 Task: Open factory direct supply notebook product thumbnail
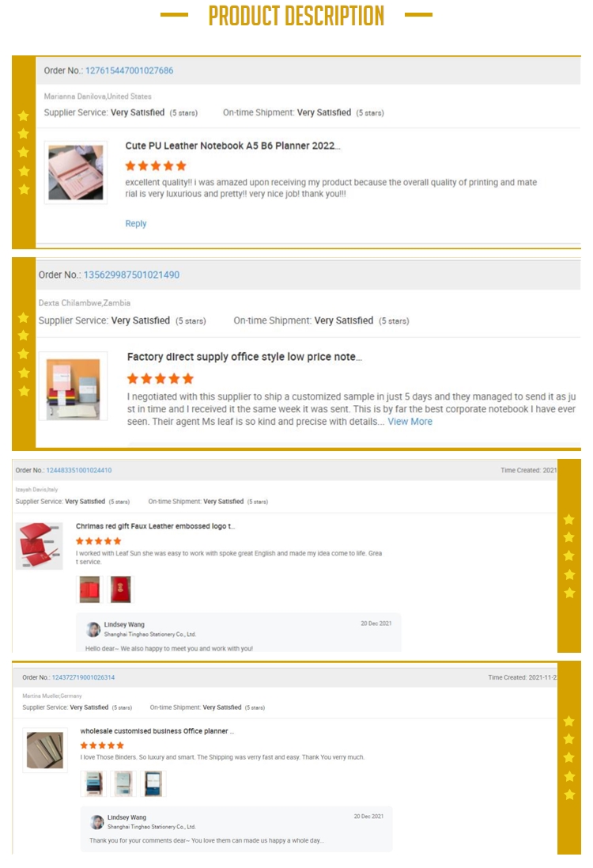click(73, 385)
